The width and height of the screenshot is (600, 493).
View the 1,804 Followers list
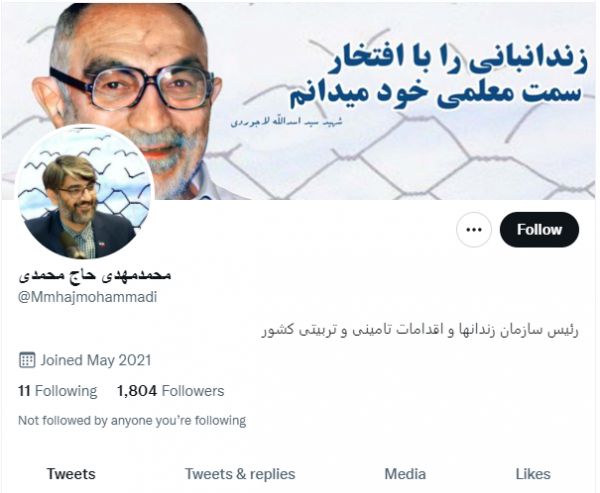[171, 391]
